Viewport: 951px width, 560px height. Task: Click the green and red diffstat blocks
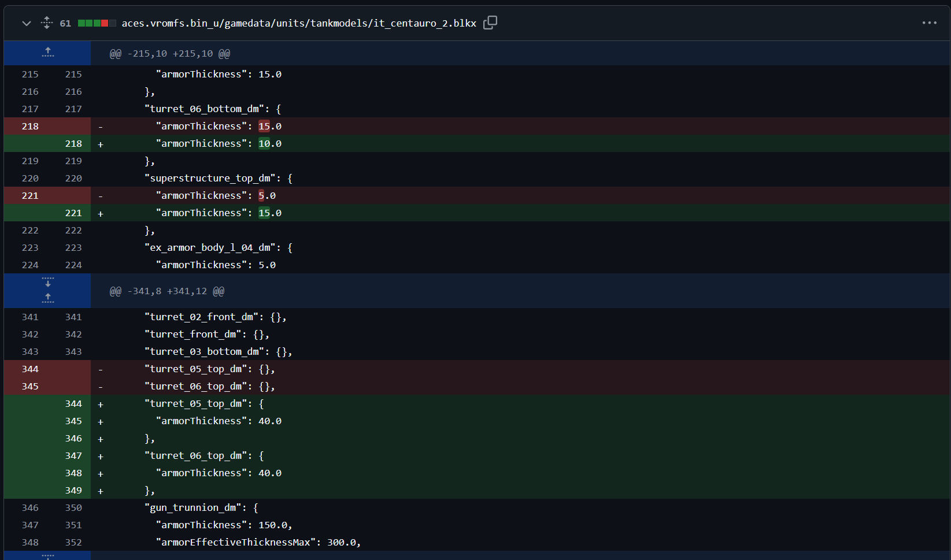[x=97, y=23]
